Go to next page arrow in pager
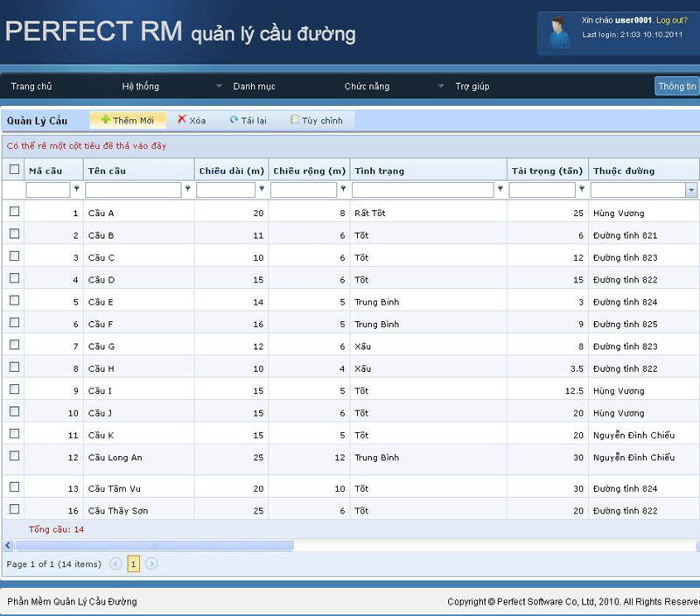 pyautogui.click(x=151, y=564)
